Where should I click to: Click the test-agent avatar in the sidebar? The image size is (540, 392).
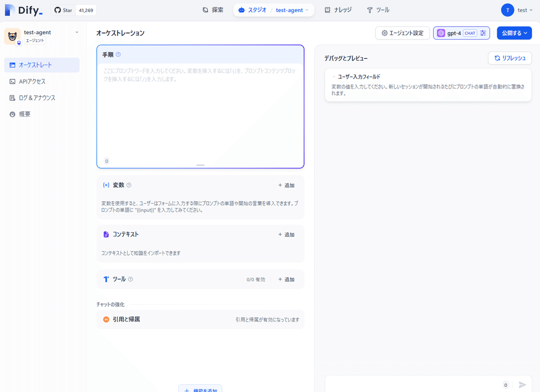pos(12,36)
